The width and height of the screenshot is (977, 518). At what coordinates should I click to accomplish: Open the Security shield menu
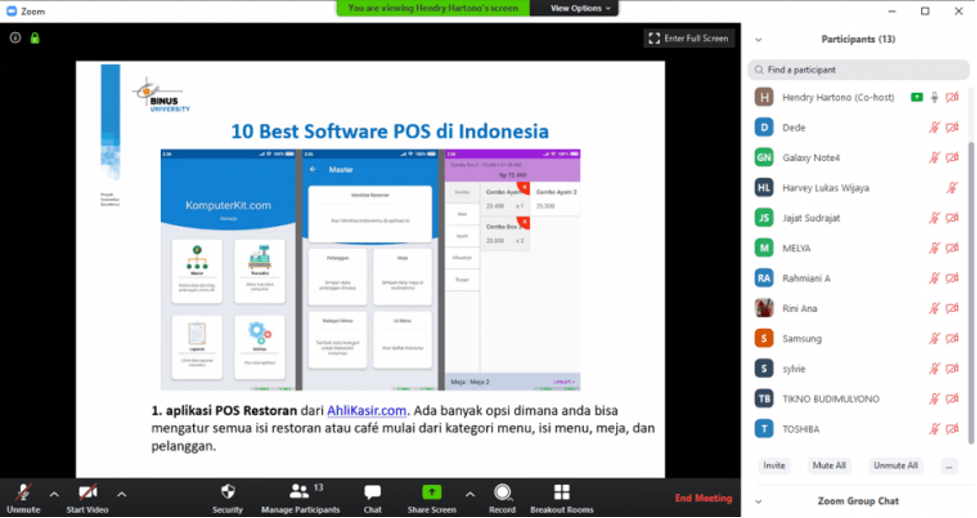pyautogui.click(x=227, y=498)
